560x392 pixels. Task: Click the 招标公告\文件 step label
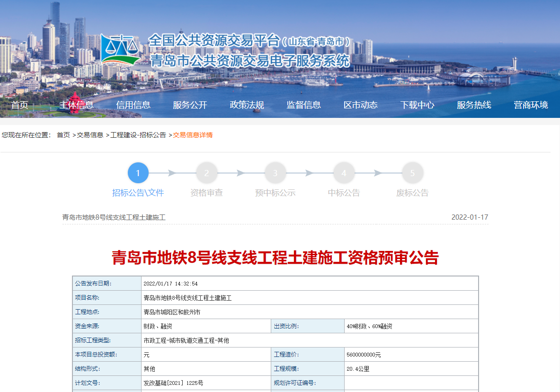click(x=138, y=193)
